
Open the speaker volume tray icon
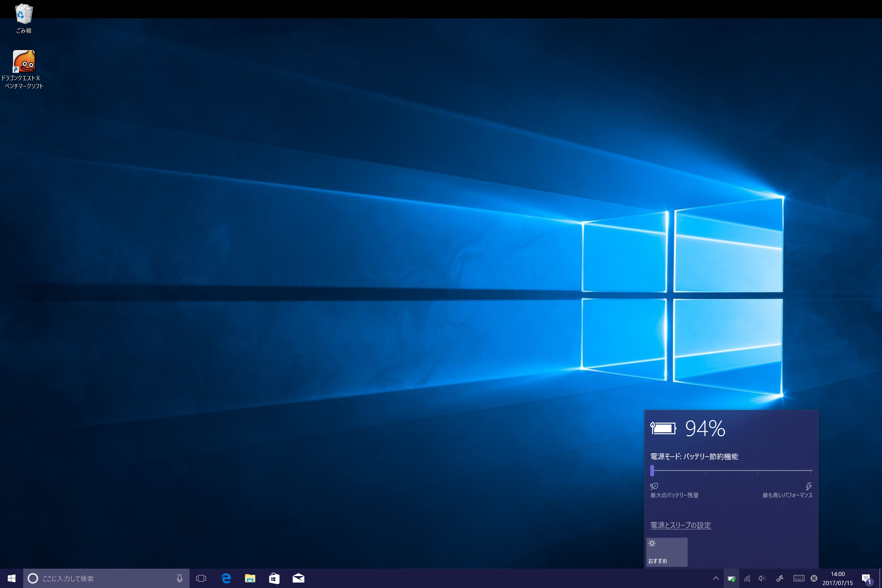point(762,578)
